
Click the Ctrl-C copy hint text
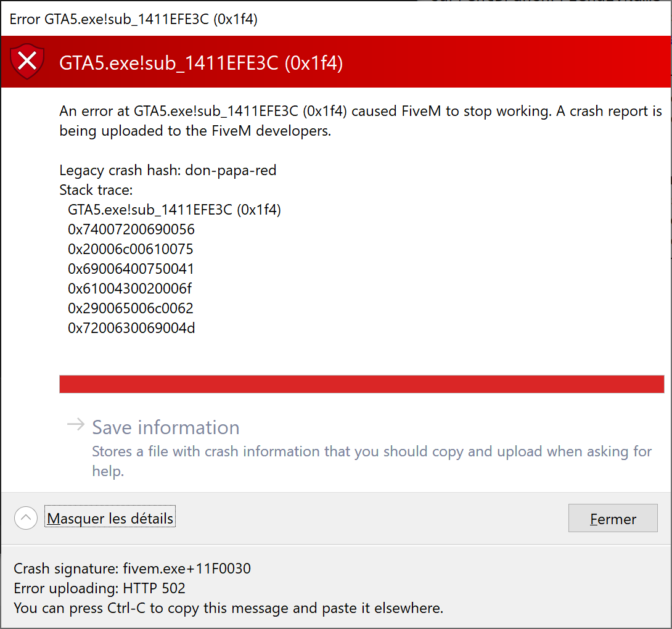coord(229,608)
